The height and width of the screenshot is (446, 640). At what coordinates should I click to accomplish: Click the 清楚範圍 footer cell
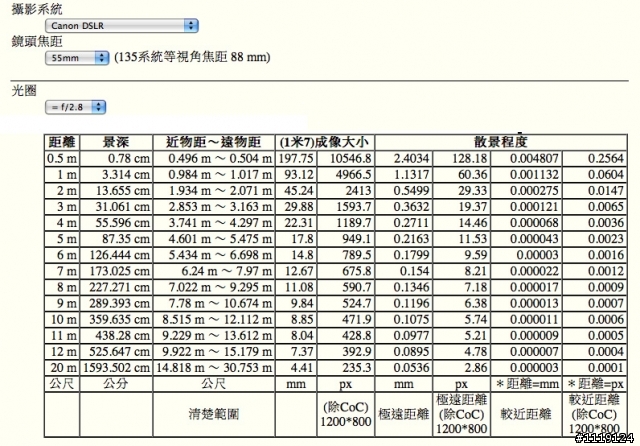coord(213,415)
